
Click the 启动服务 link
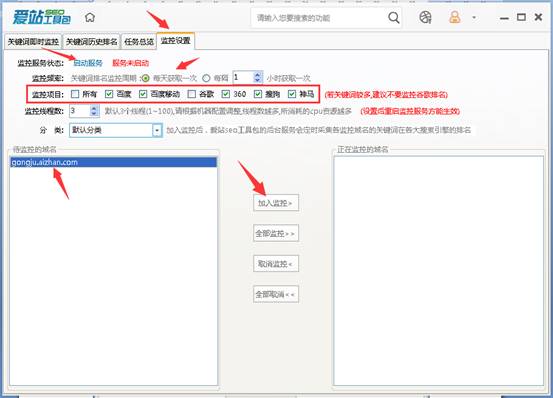click(88, 63)
